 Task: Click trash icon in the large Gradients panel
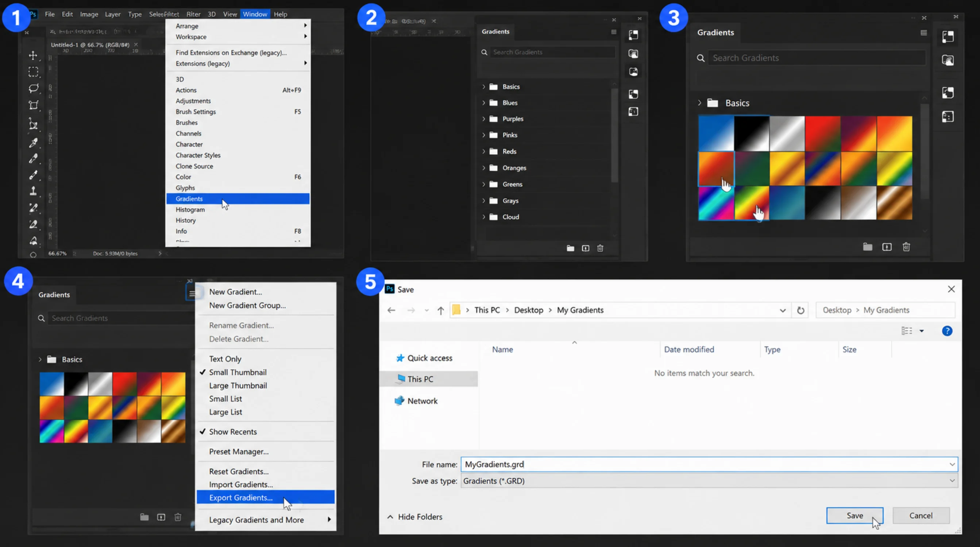pos(906,247)
